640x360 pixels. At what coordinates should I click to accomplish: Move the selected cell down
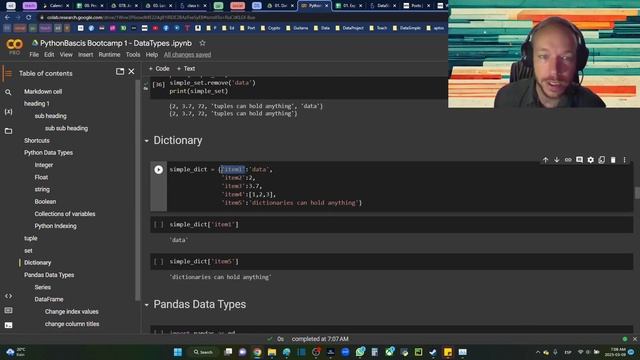click(556, 160)
